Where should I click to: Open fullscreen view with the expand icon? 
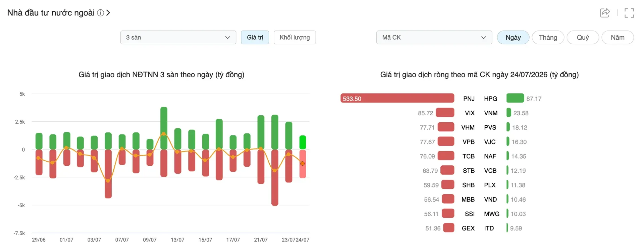[629, 13]
